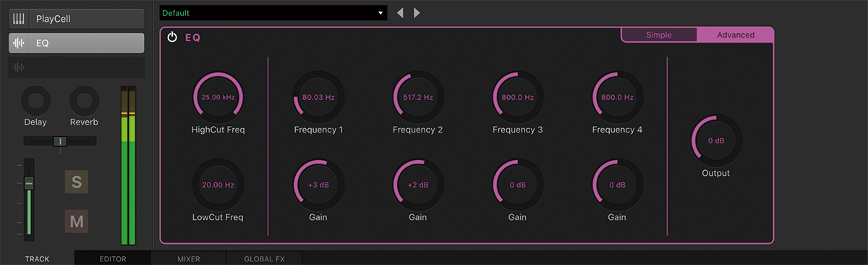
Task: Go to the next preset arrow
Action: pos(417,13)
